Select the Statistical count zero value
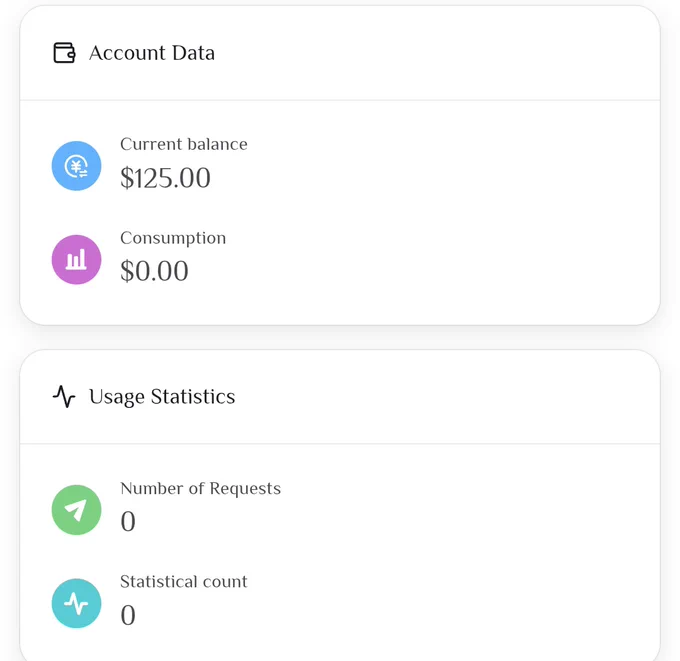Viewport: 680px width, 661px height. [128, 615]
